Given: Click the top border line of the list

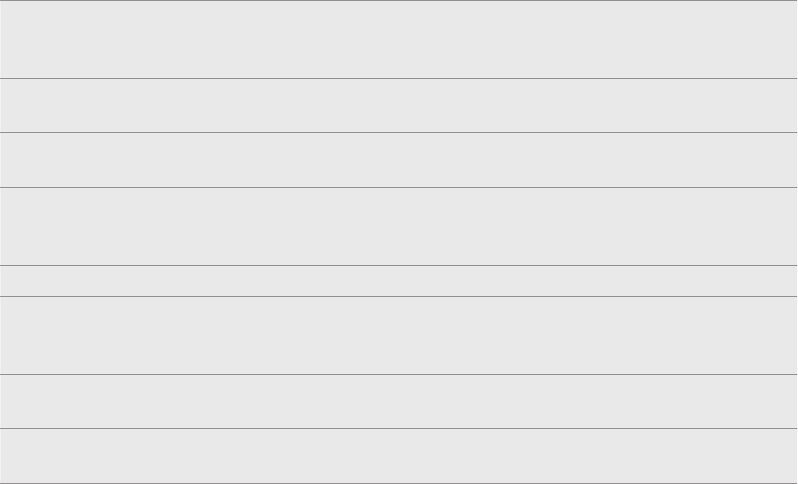Looking at the screenshot, I should pos(399,0).
